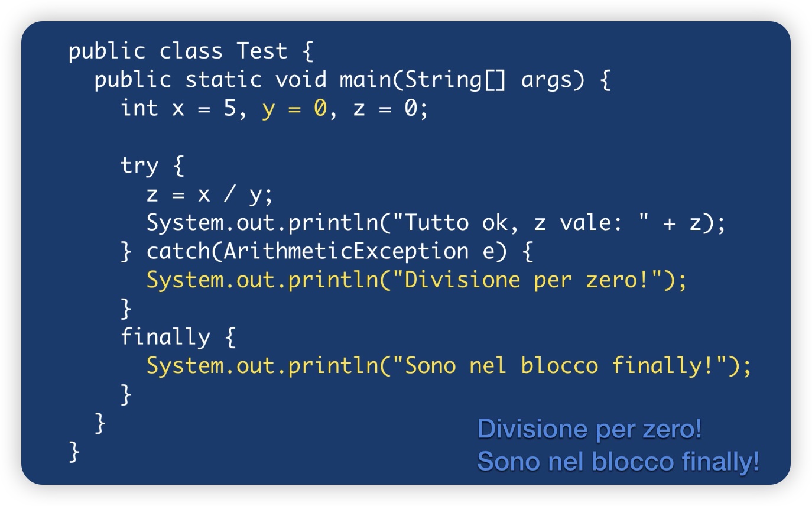Select the main method signature line

coord(352,80)
